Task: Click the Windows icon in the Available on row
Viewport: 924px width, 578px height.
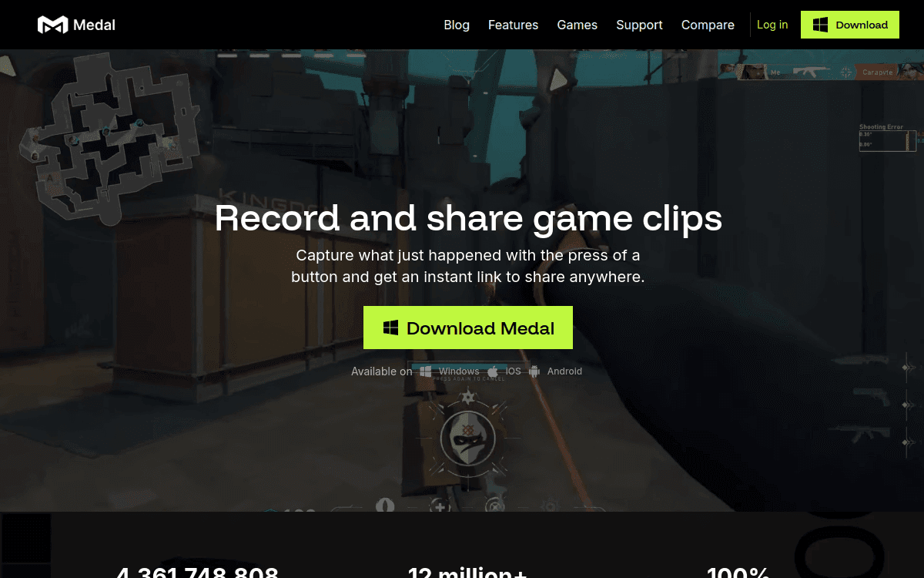Action: click(x=426, y=371)
